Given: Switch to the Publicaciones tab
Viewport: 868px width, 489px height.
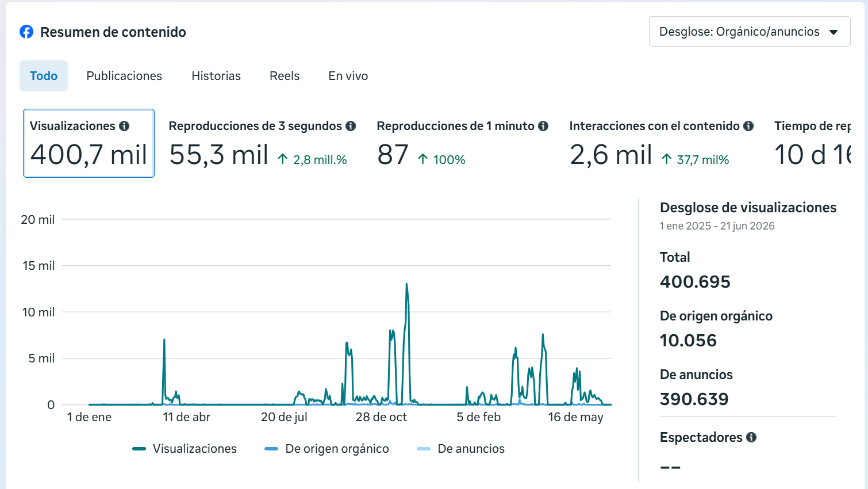Looking at the screenshot, I should pos(124,76).
